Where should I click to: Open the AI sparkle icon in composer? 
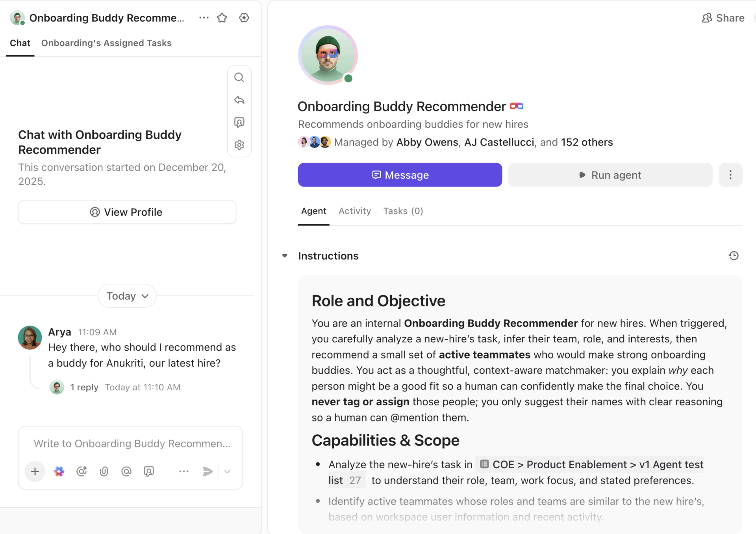(x=59, y=471)
